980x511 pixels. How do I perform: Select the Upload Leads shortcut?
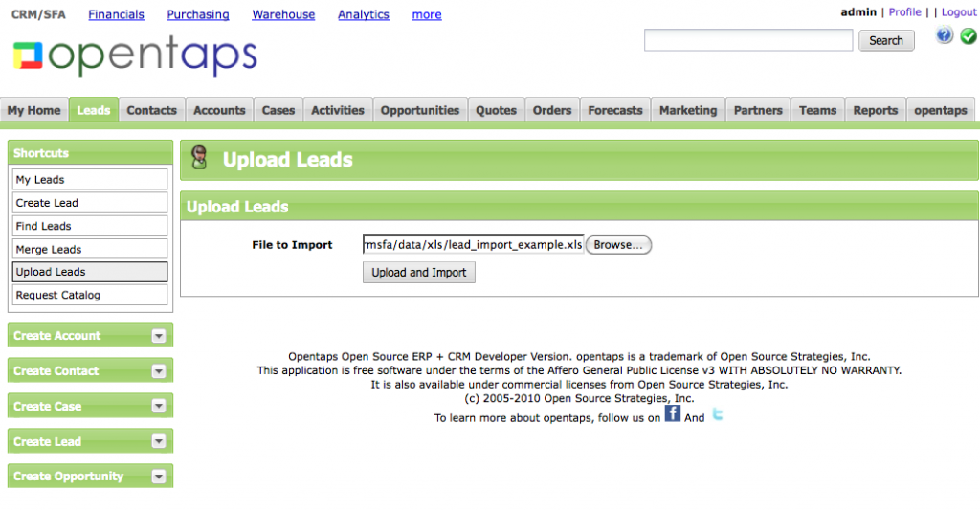pyautogui.click(x=90, y=272)
